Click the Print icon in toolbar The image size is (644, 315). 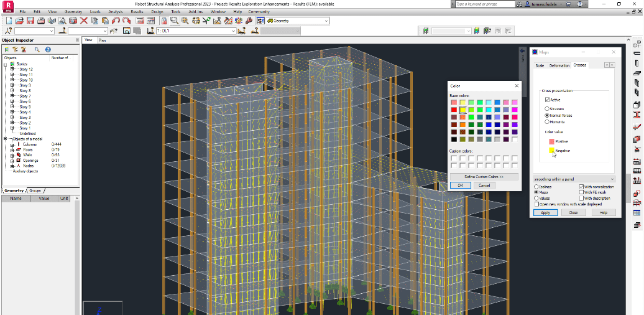40,21
